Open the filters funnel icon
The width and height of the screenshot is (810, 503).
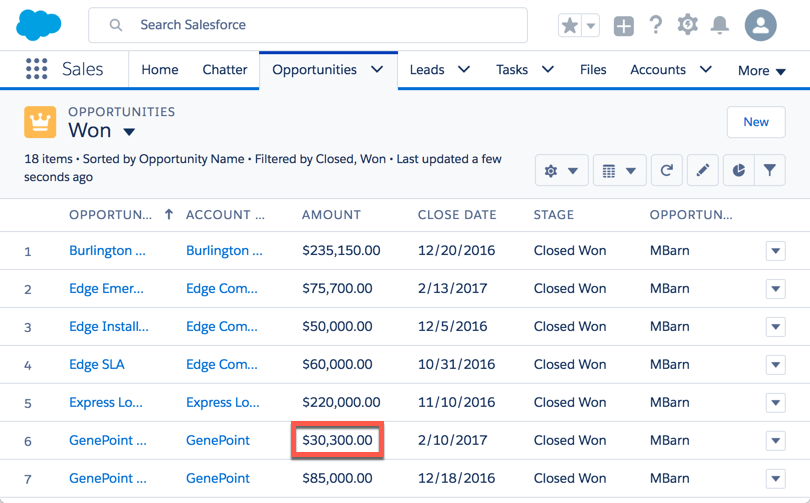[770, 170]
